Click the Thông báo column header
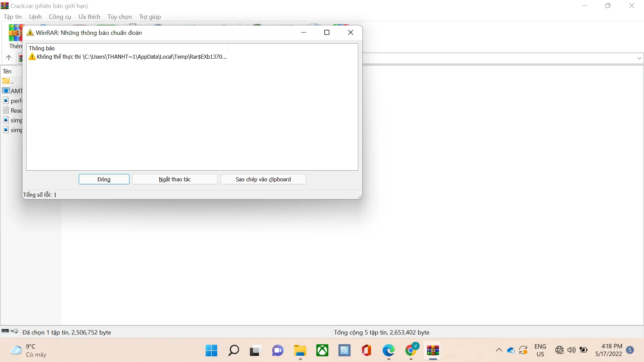644x362 pixels. coord(127,48)
